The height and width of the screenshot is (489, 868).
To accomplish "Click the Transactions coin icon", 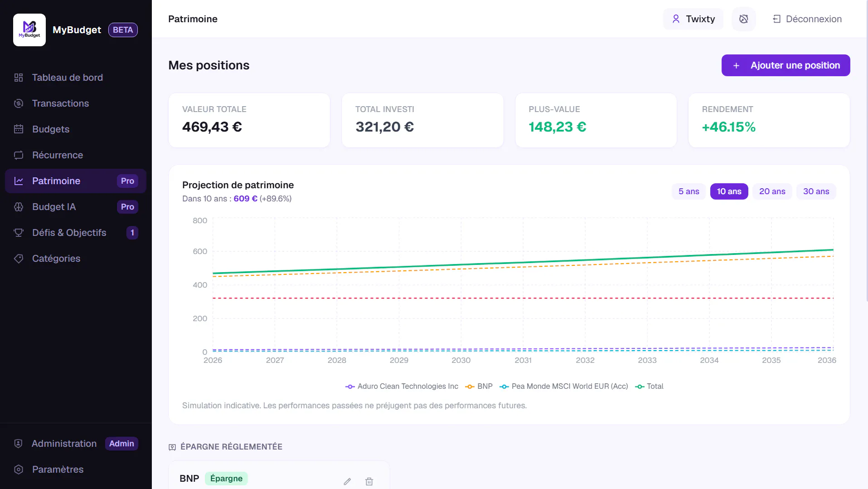I will [x=19, y=103].
